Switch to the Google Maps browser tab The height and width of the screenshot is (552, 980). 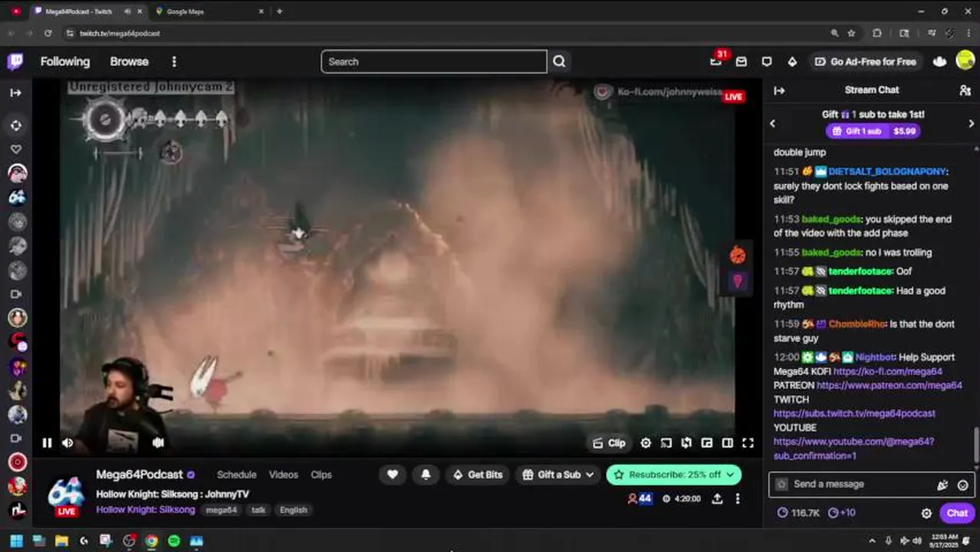click(x=207, y=11)
